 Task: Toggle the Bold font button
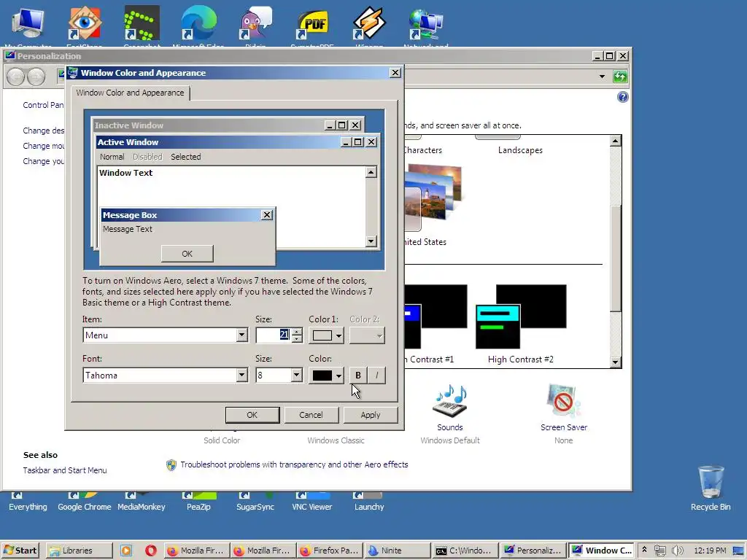357,376
